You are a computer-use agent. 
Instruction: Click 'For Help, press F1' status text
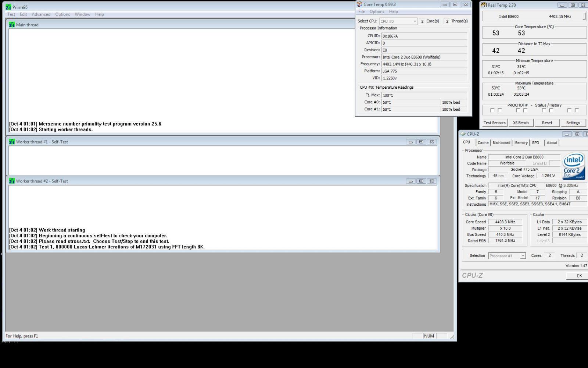[x=22, y=336]
